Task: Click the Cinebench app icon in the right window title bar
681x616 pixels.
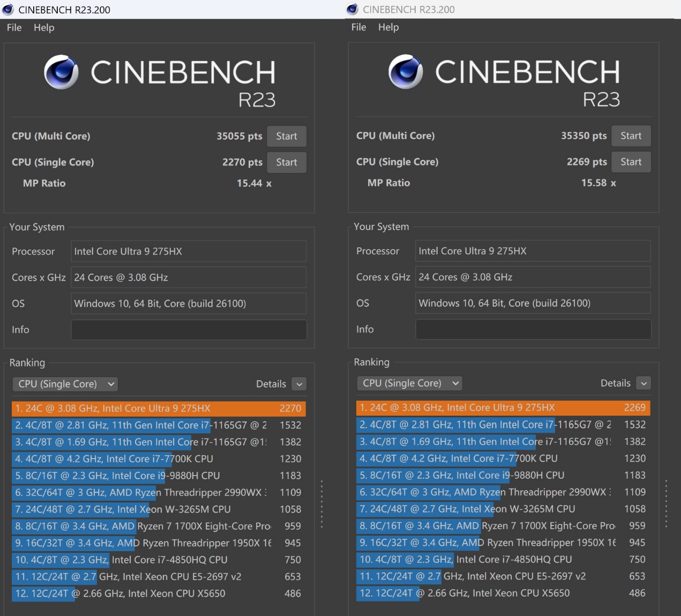Action: coord(352,9)
